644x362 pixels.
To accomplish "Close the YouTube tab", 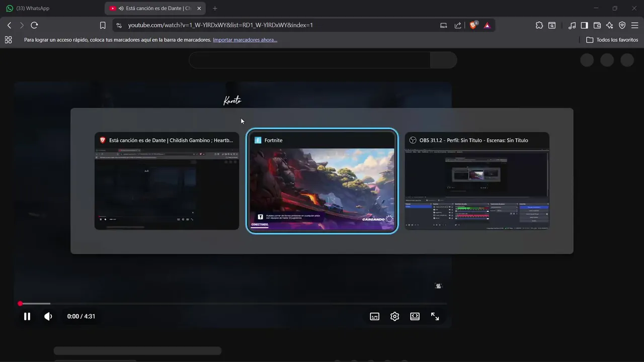I will [199, 9].
